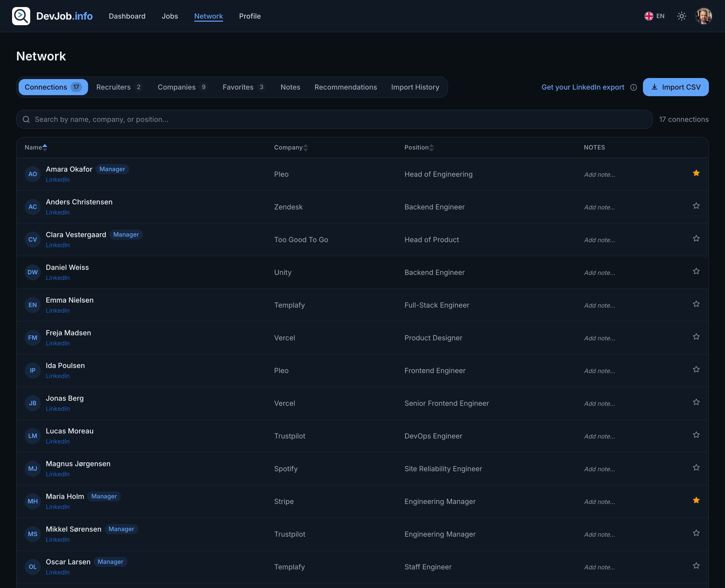This screenshot has width=725, height=588.
Task: Open the EN language selector
Action: coord(654,16)
